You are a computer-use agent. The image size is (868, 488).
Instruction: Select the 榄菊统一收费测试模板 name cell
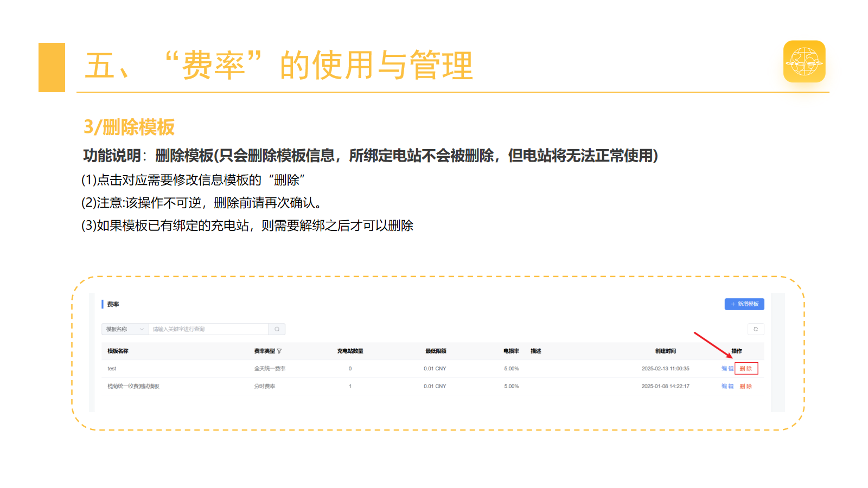(133, 387)
